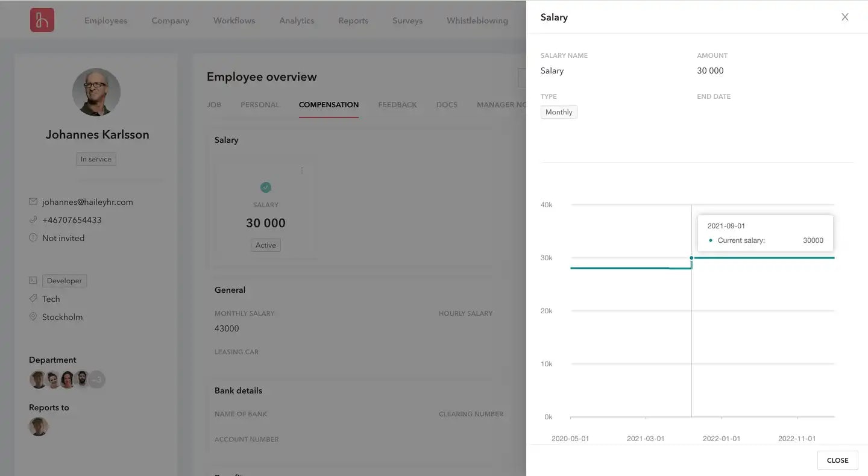Open the Feedback tab
The image size is (868, 476).
click(x=397, y=105)
